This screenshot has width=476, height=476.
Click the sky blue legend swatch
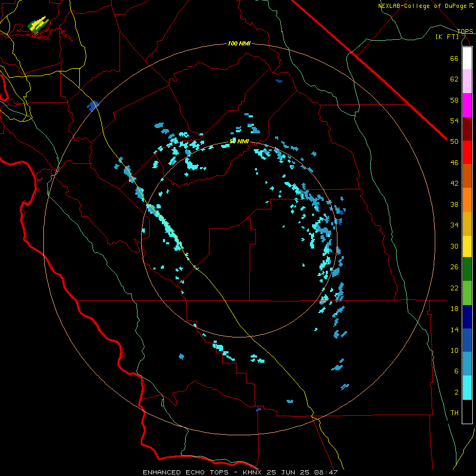tap(467, 364)
